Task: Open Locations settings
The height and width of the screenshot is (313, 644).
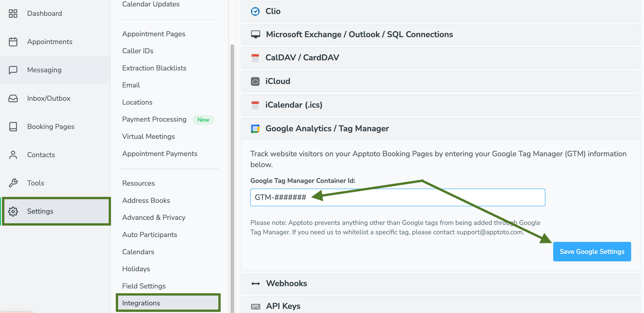Action: point(137,102)
